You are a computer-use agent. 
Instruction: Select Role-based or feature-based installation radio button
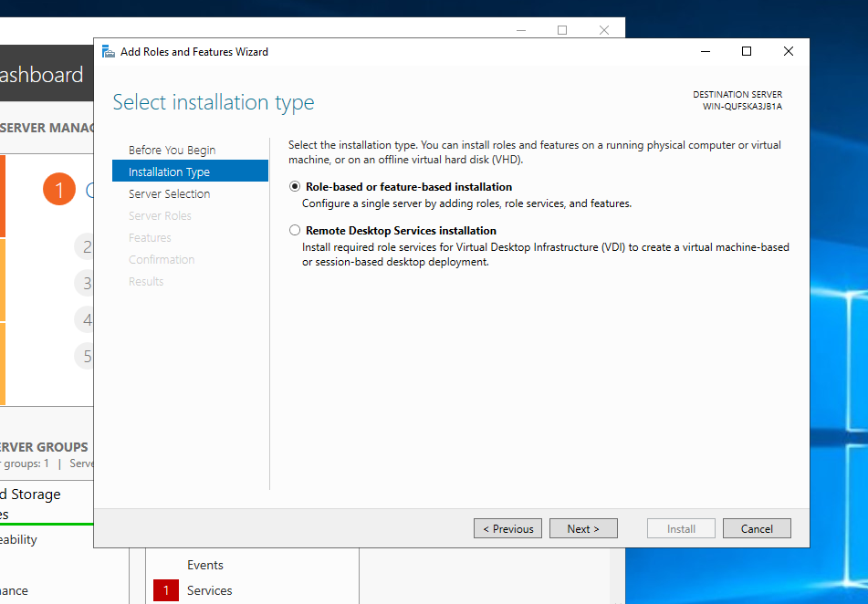pyautogui.click(x=295, y=186)
